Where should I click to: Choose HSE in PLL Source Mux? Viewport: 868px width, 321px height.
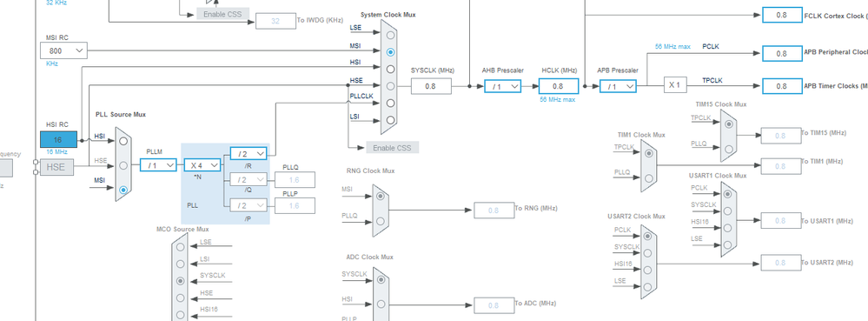[123, 165]
